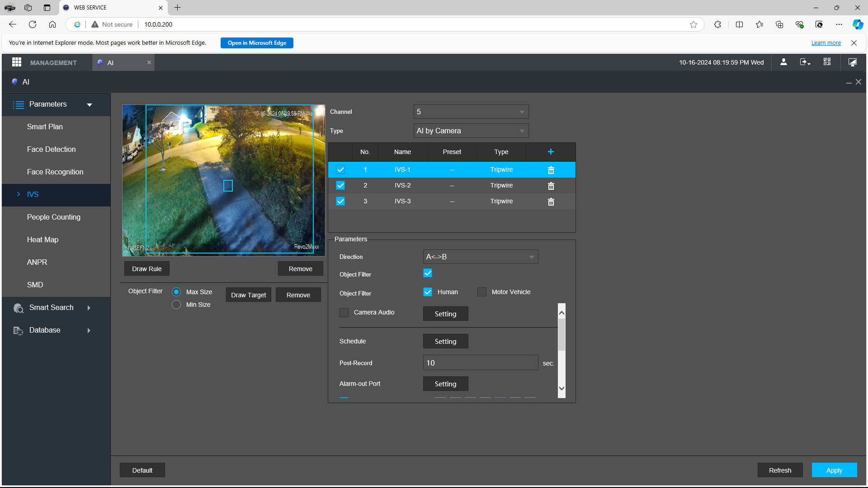Open Copilot icon in browser toolbar
The width and height of the screenshot is (868, 488).
pyautogui.click(x=858, y=24)
